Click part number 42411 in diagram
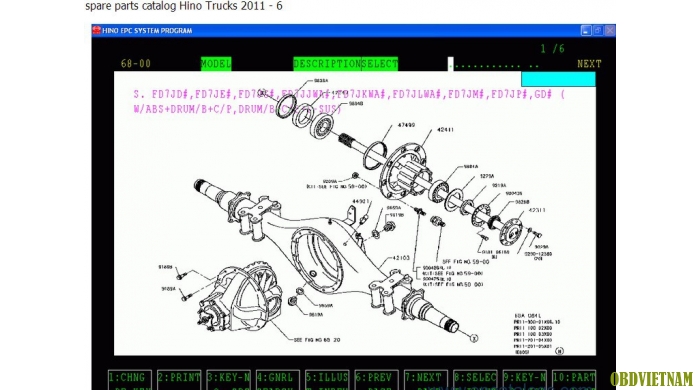Screen dimensions: 700x390 tap(445, 129)
